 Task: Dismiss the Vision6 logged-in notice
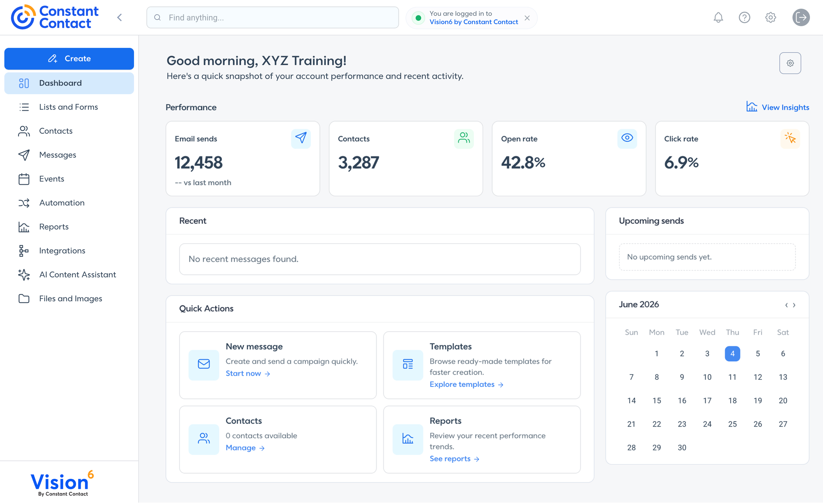pos(527,18)
